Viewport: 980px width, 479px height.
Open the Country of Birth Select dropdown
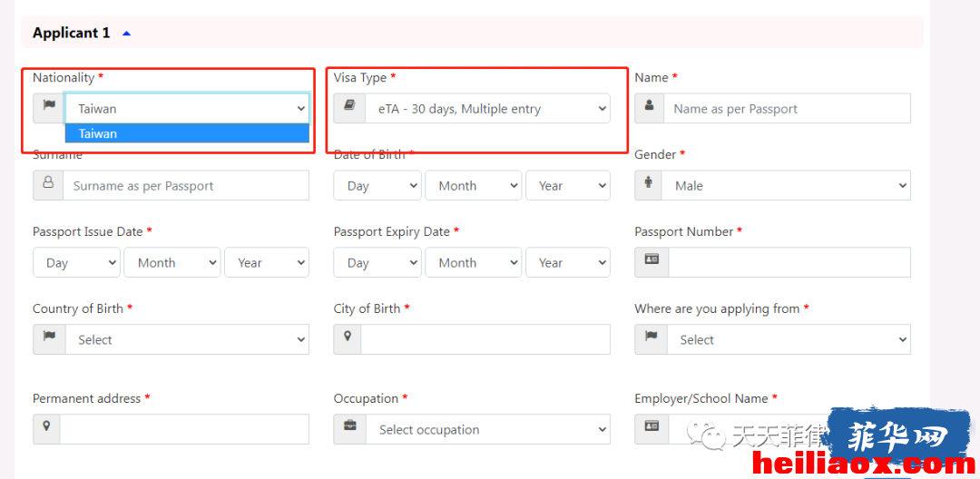click(x=187, y=339)
